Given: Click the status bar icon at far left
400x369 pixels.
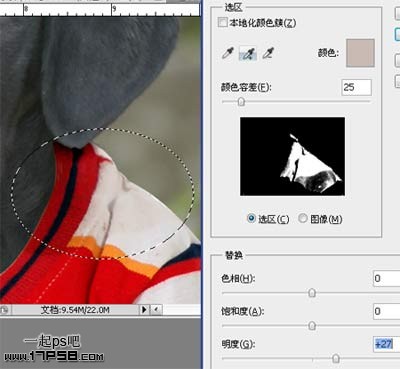Looking at the screenshot, I should [4, 310].
